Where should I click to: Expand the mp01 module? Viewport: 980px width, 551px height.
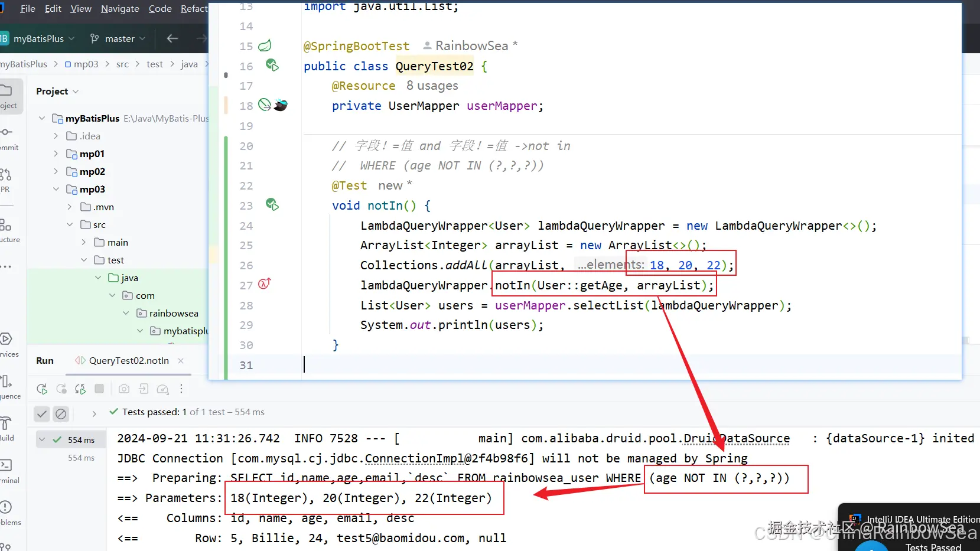pos(56,154)
